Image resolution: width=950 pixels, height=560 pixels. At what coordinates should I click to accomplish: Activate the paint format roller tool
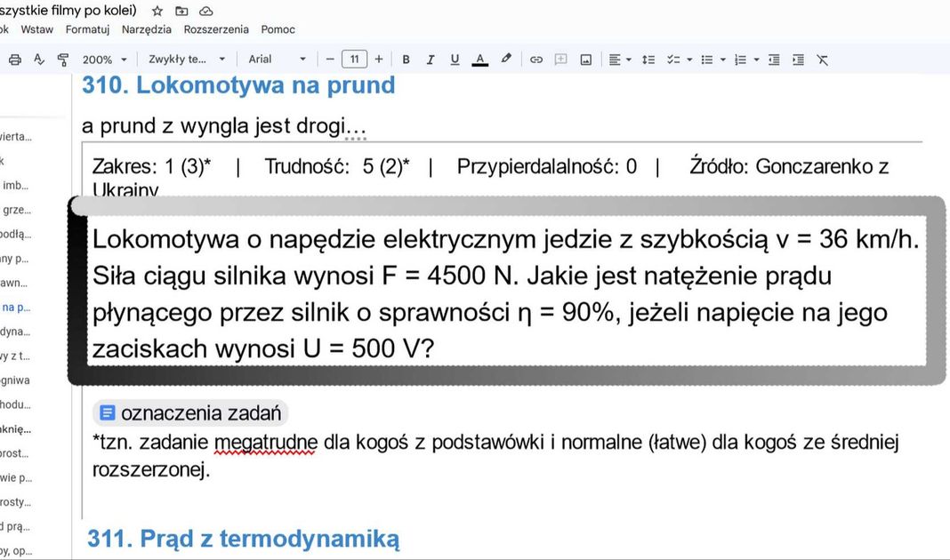62,60
